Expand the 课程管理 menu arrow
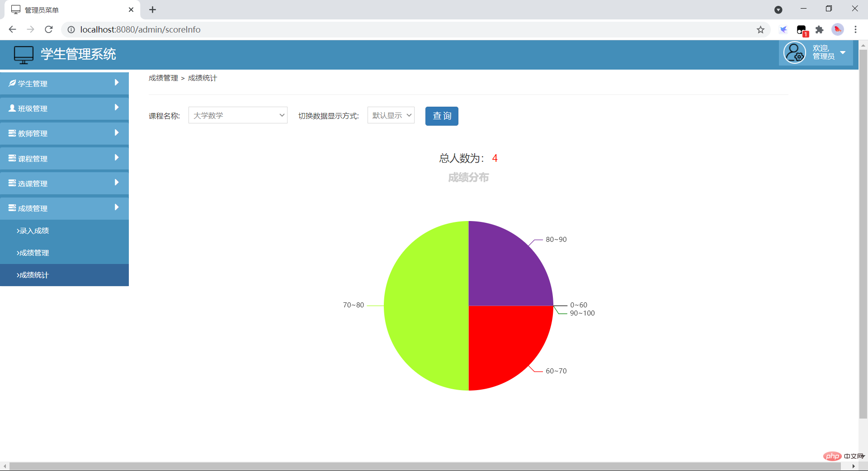 click(x=117, y=157)
